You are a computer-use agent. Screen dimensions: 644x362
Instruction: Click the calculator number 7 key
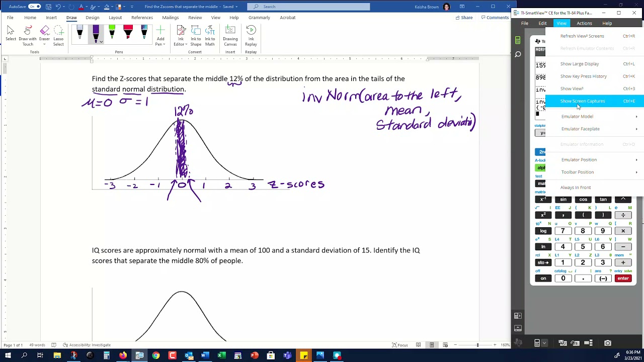point(563,231)
